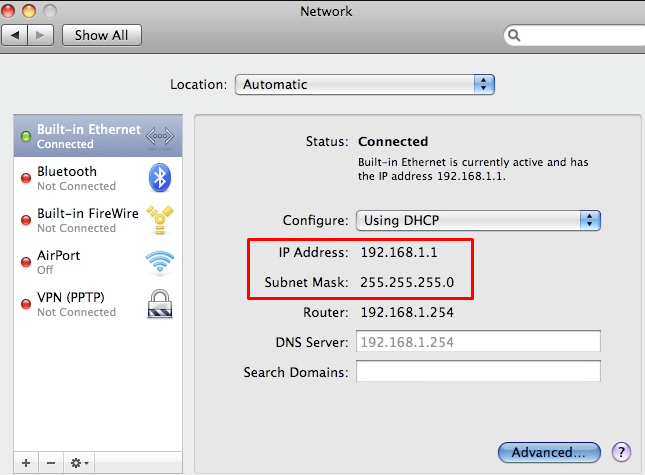
Task: Select Built-in Ethernet service
Action: click(x=98, y=136)
